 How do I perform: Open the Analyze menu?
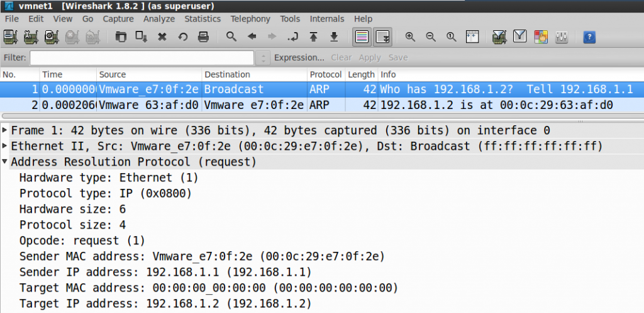[x=159, y=19]
